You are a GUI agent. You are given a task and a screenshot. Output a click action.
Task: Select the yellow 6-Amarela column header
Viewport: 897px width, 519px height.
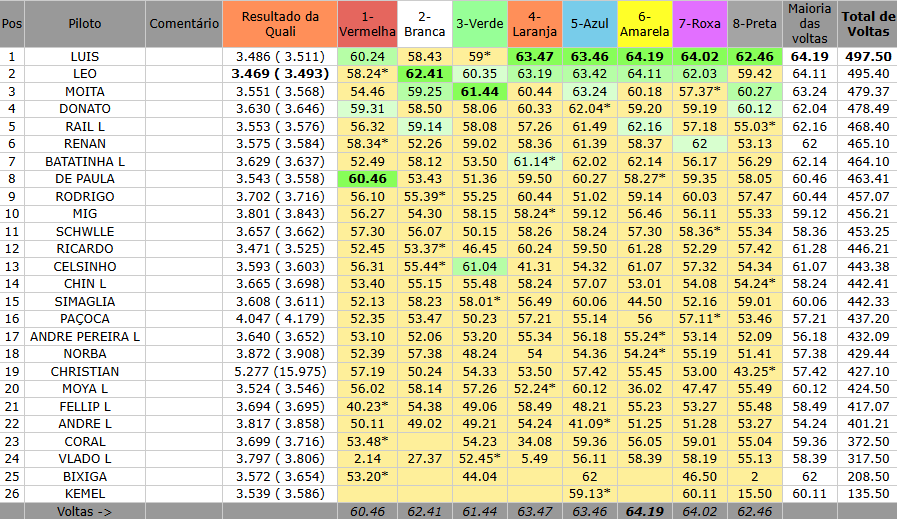644,24
